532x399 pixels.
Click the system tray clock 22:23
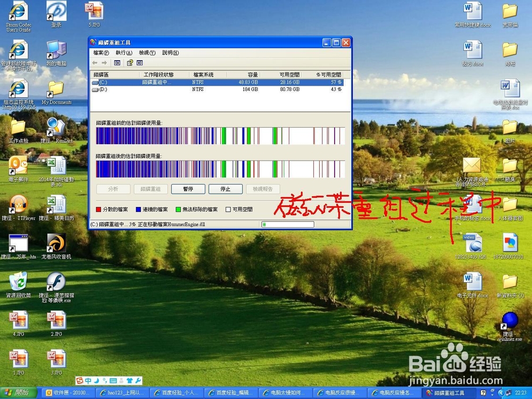pyautogui.click(x=521, y=393)
